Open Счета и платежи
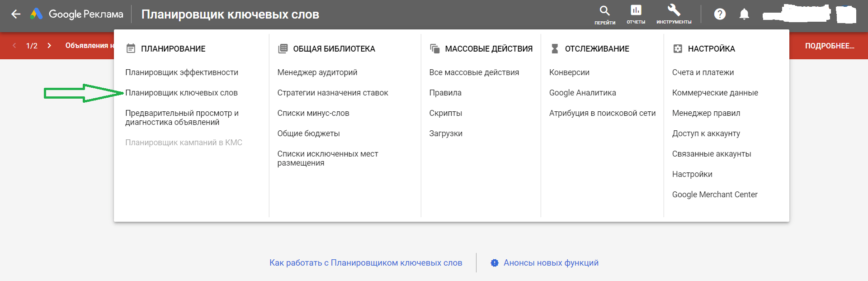868x281 pixels. (703, 72)
